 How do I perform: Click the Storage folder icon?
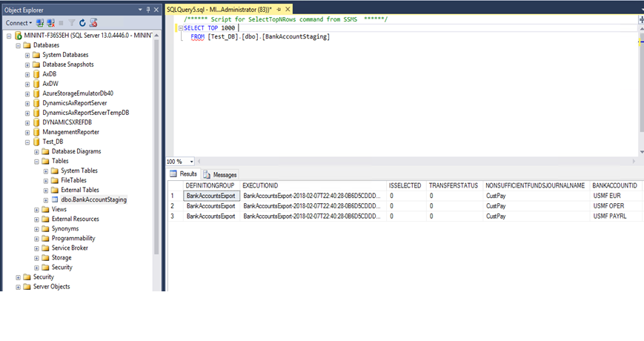pyautogui.click(x=46, y=257)
